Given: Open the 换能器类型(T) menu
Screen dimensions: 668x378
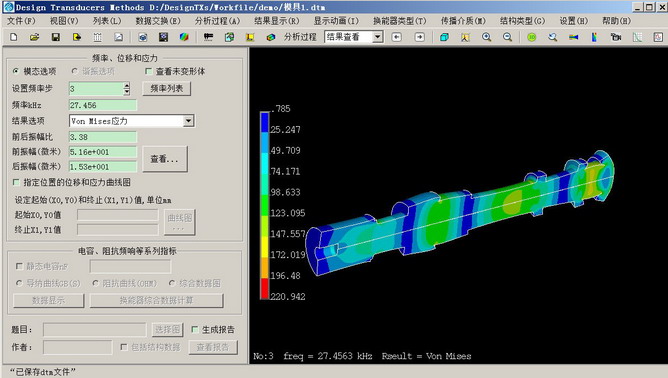Looking at the screenshot, I should click(x=399, y=21).
